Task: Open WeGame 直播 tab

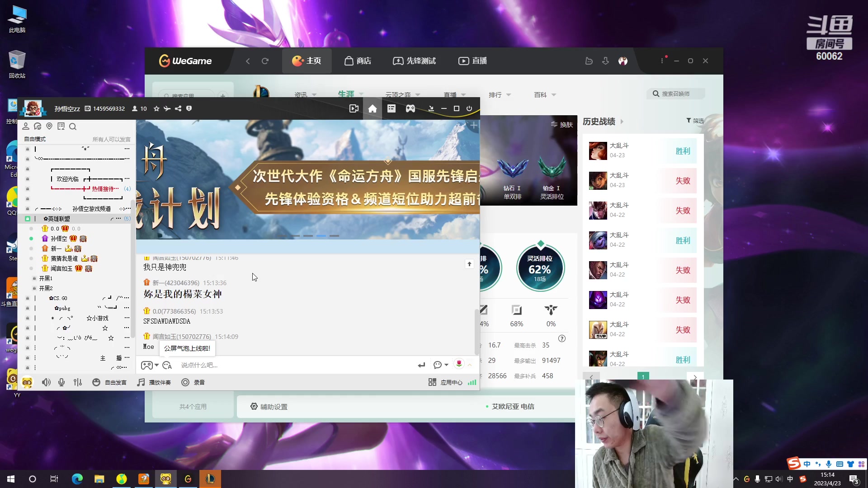Action: pyautogui.click(x=472, y=61)
